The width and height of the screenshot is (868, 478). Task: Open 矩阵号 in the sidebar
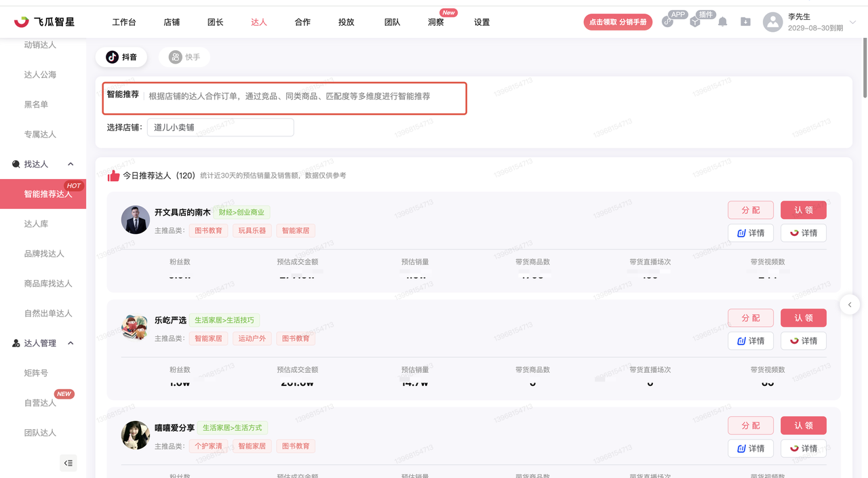point(36,373)
